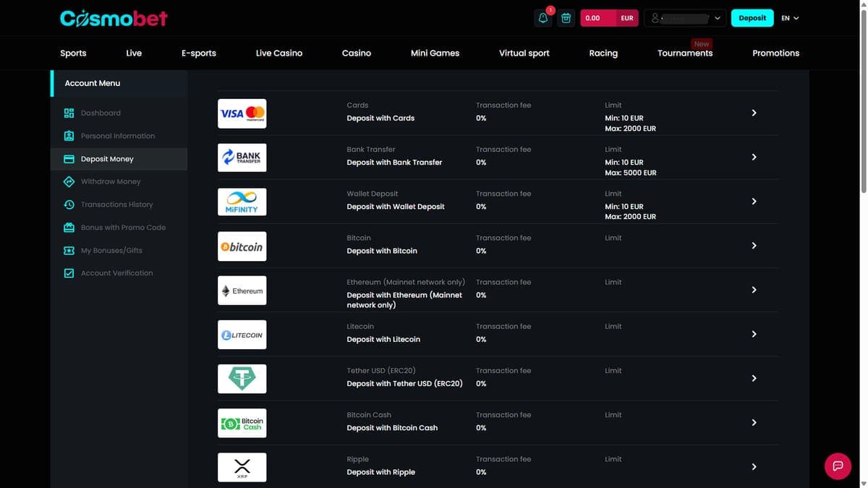Viewport: 868px width, 488px height.
Task: Open the Live section
Action: (x=134, y=53)
